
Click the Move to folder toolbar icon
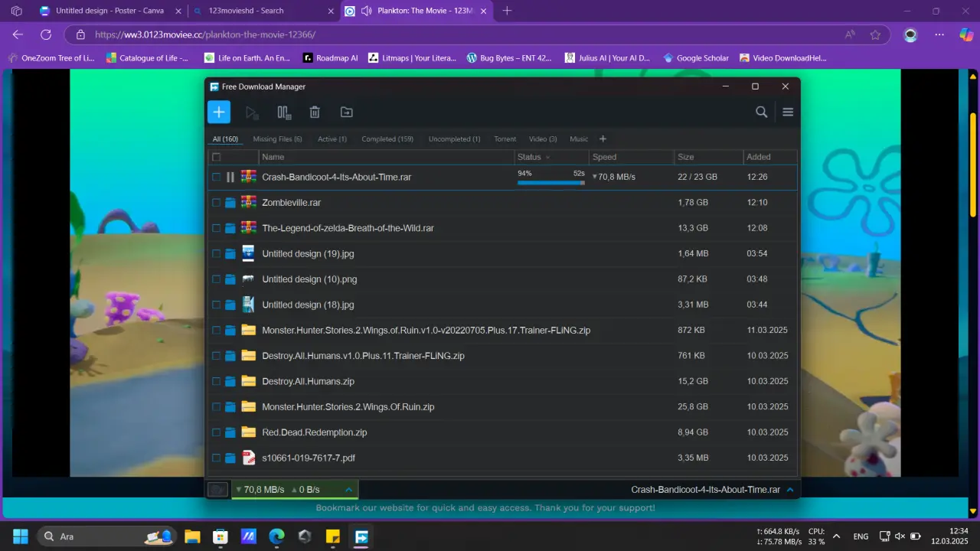[347, 112]
